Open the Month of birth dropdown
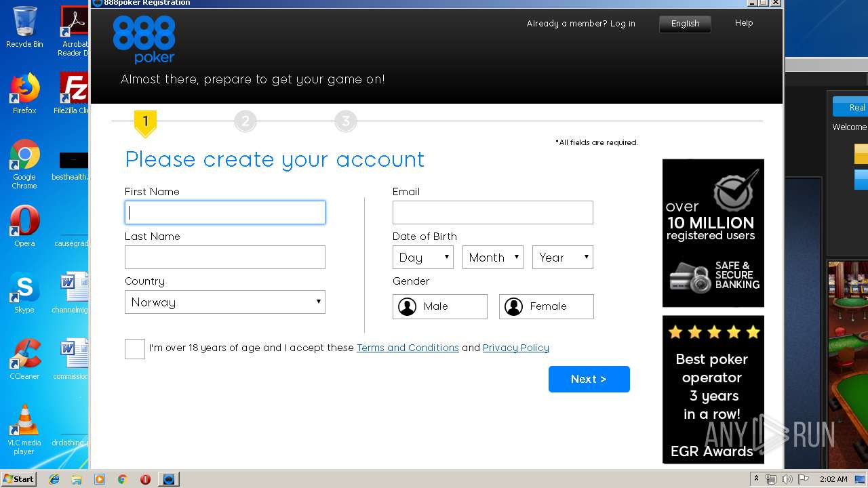The width and height of the screenshot is (868, 488). [x=493, y=258]
